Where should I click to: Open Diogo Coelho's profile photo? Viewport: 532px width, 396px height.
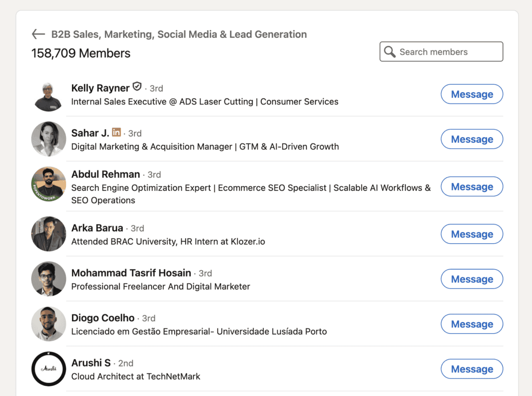[48, 324]
